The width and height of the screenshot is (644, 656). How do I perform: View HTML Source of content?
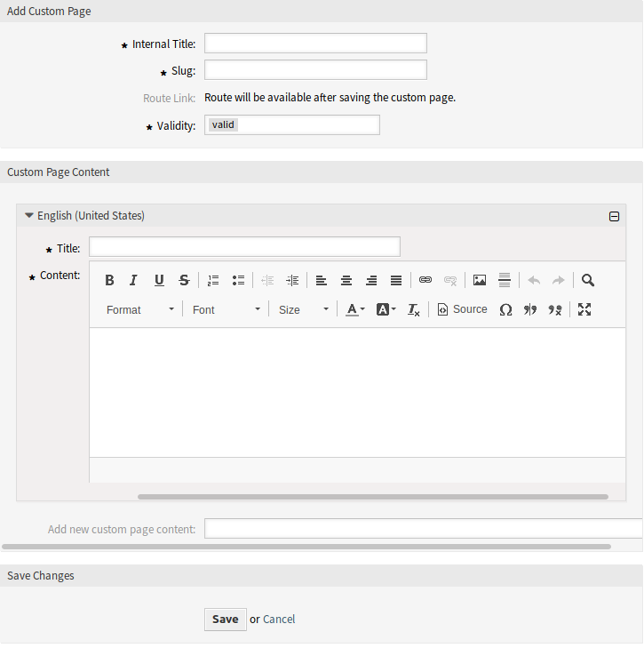point(462,309)
